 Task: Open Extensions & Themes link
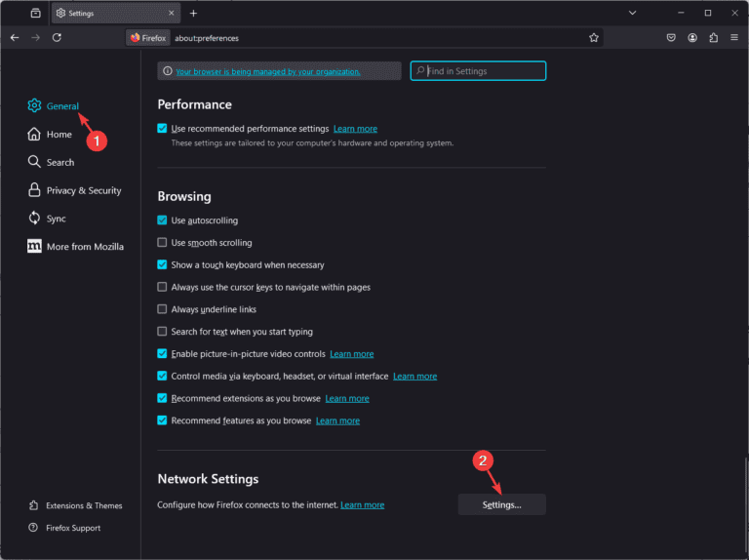click(75, 505)
